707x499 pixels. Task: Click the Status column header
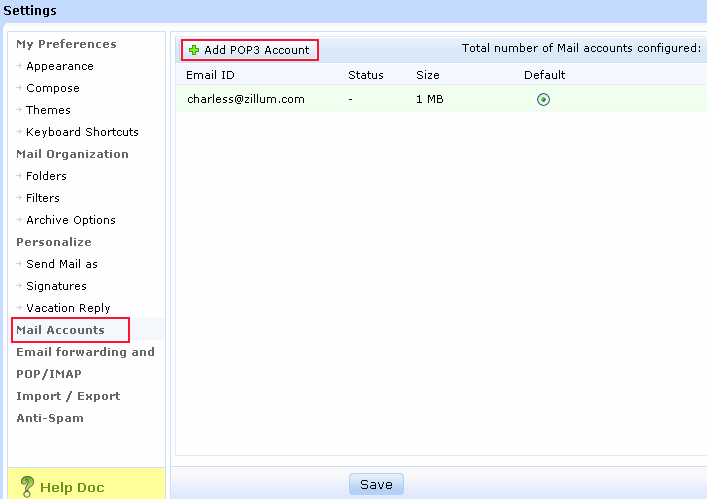coord(366,75)
